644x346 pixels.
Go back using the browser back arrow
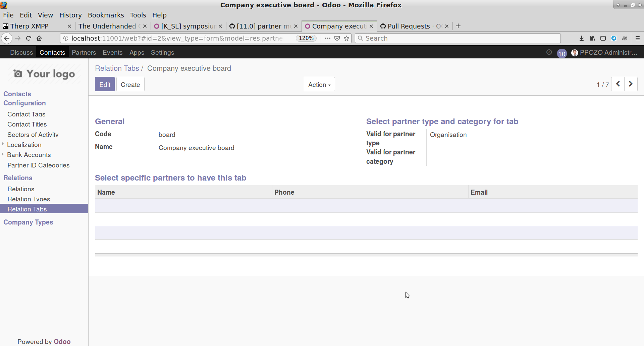click(x=7, y=38)
